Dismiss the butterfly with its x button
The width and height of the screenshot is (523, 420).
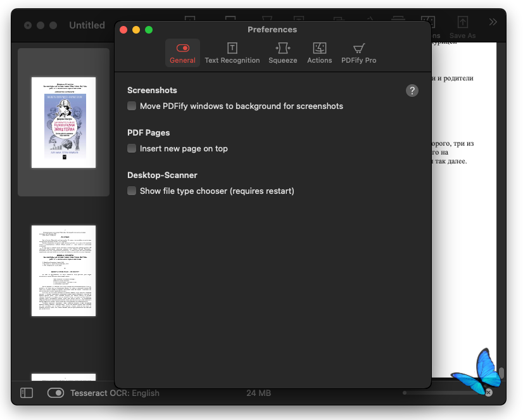(x=489, y=392)
